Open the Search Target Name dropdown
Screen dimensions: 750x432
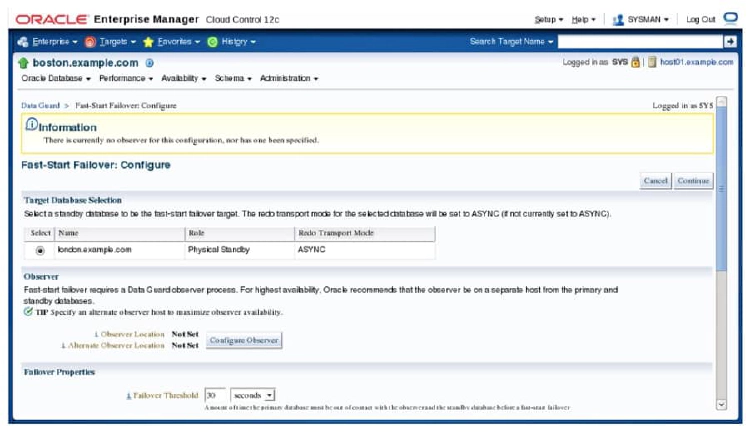[511, 42]
